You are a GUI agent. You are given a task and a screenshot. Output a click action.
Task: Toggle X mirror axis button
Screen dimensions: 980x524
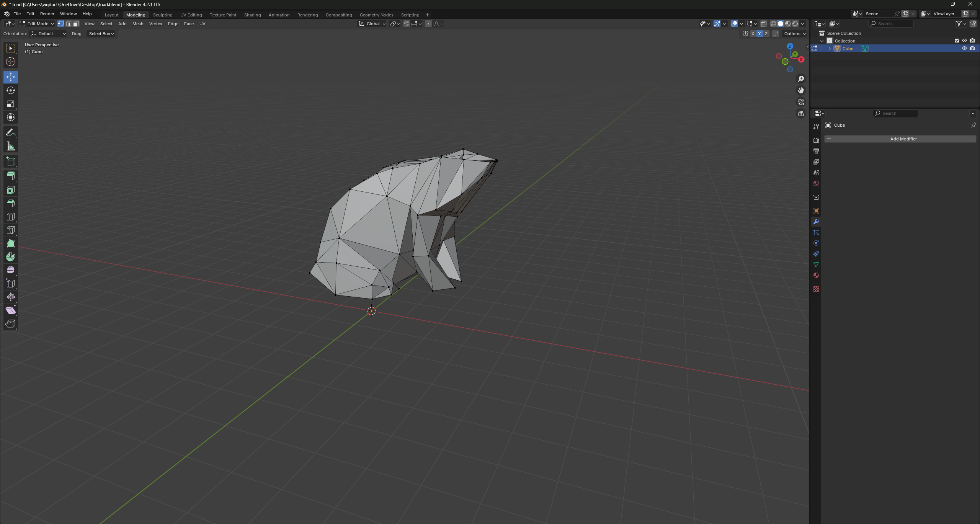[753, 34]
